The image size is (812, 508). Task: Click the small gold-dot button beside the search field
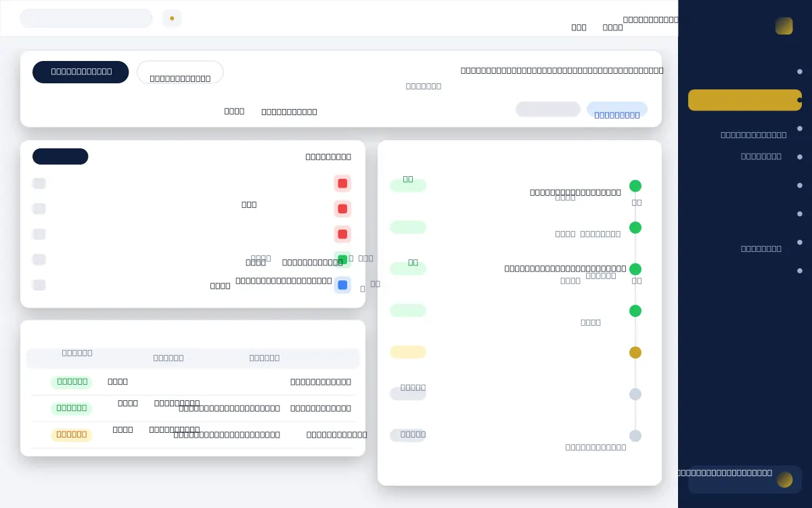[x=172, y=18]
